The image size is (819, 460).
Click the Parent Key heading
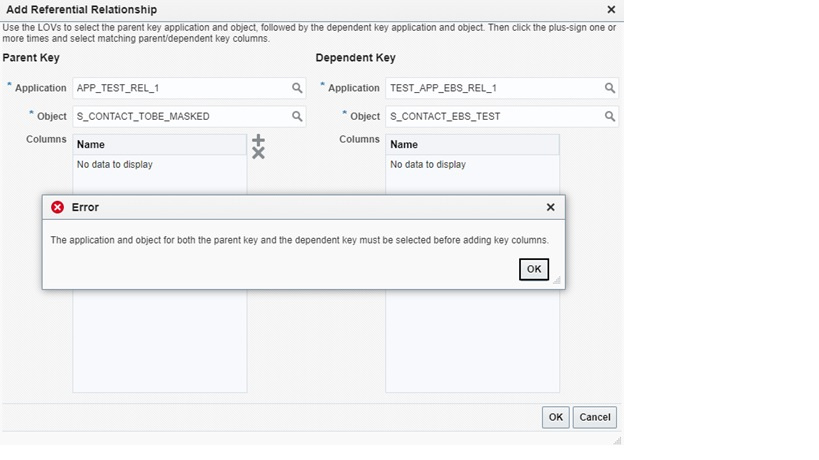point(31,57)
